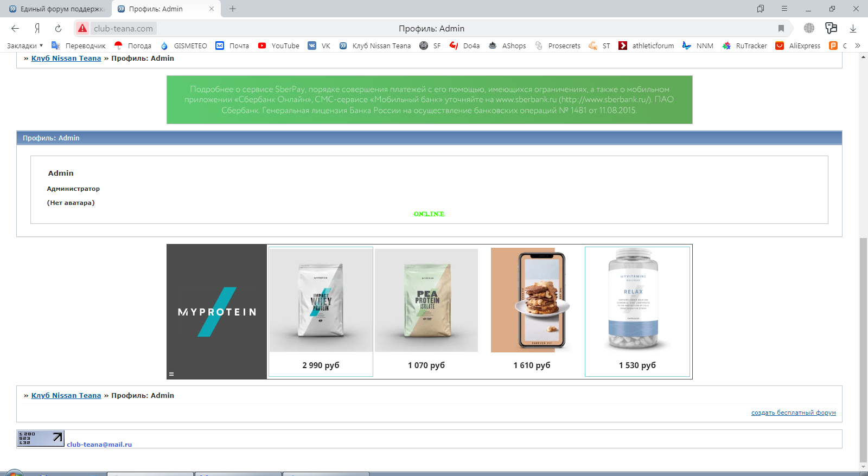
Task: Show hidden bookmarks with the » chevron
Action: (858, 46)
